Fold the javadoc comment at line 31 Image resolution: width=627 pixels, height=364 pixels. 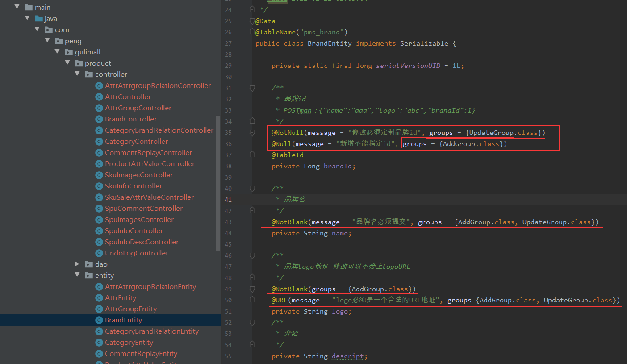click(252, 88)
